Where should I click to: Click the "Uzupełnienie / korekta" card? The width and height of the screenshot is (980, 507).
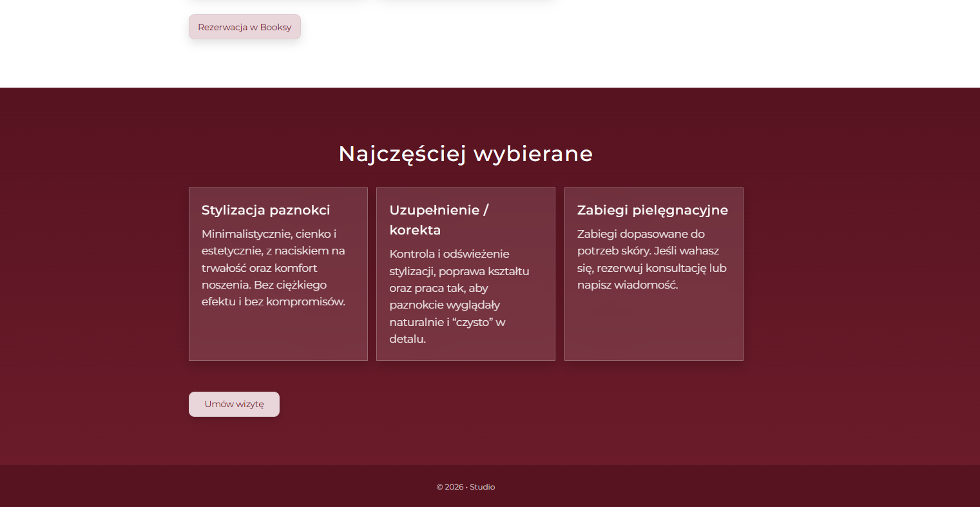tap(465, 274)
